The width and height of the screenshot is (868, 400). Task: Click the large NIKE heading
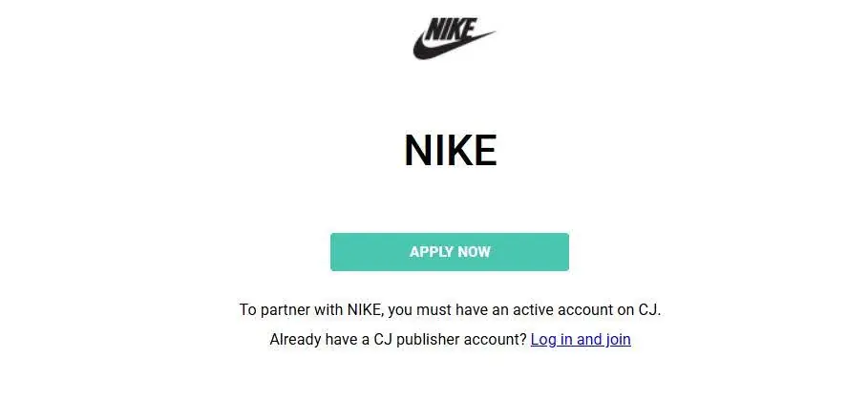450,151
